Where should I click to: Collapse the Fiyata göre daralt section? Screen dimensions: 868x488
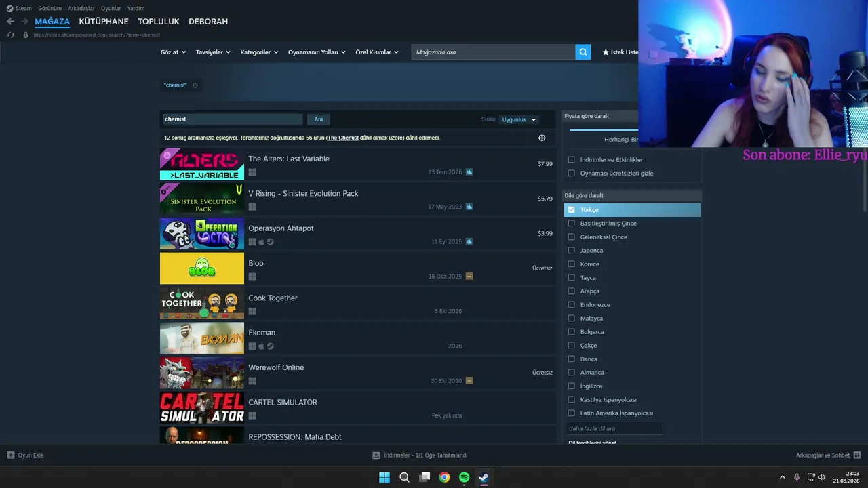click(601, 116)
